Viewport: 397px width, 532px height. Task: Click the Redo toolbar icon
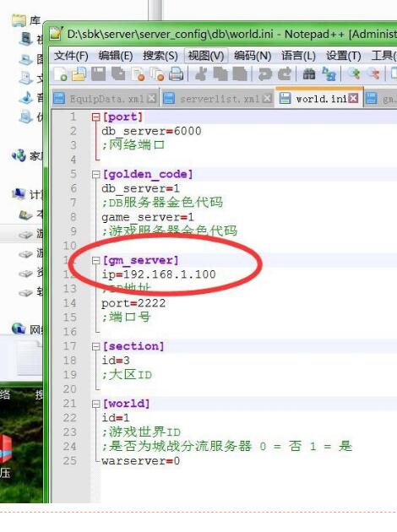pos(285,74)
